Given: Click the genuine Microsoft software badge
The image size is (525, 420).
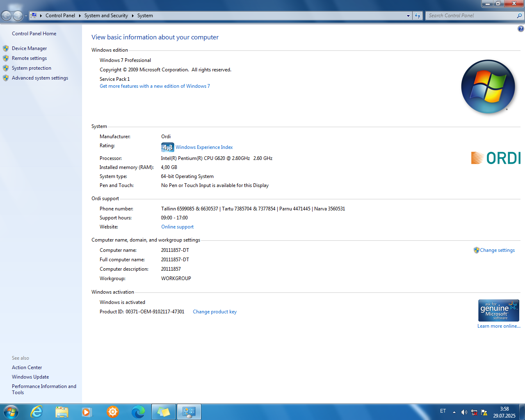Looking at the screenshot, I should click(x=499, y=310).
